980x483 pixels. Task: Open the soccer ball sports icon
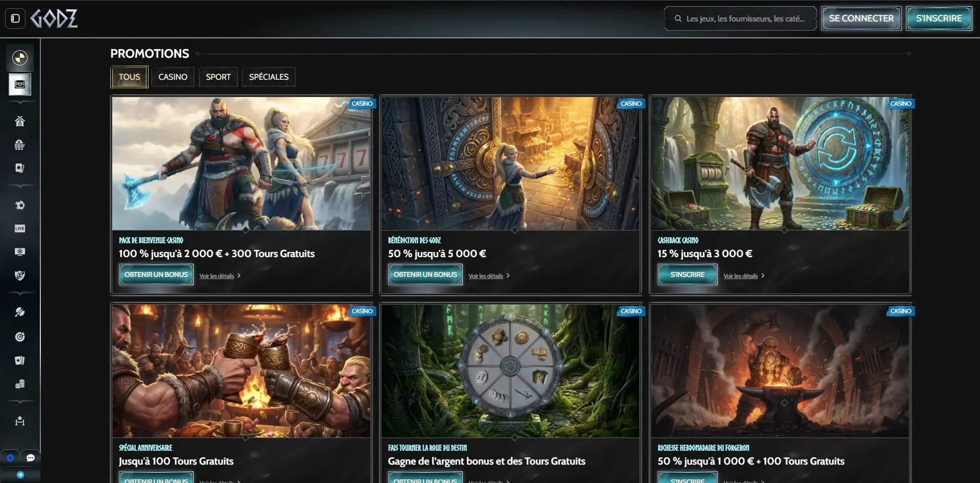pos(20,205)
